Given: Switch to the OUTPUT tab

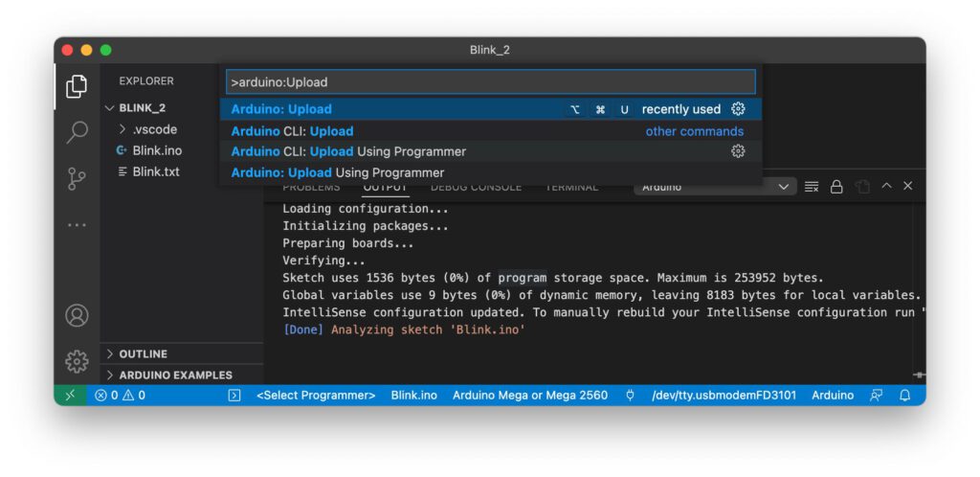Looking at the screenshot, I should [x=385, y=187].
